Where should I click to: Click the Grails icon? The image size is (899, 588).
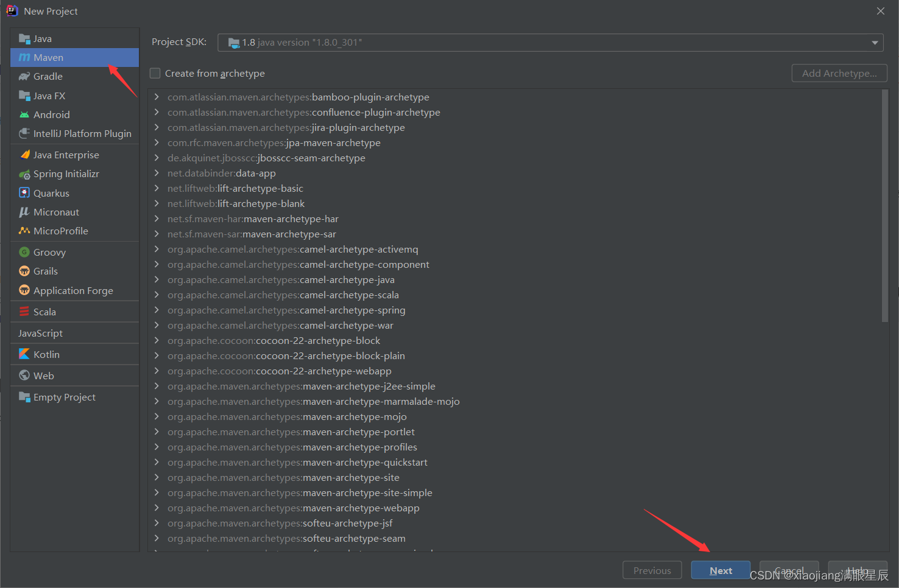pyautogui.click(x=24, y=271)
